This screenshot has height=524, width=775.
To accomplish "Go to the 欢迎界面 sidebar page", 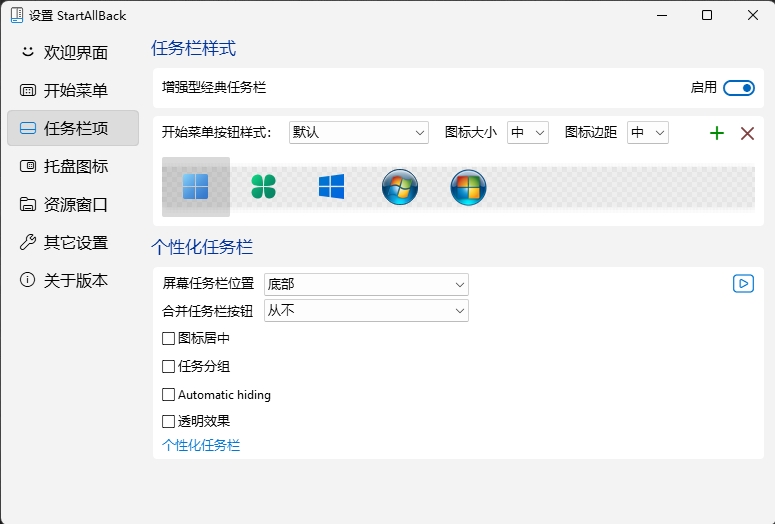I will (x=73, y=52).
